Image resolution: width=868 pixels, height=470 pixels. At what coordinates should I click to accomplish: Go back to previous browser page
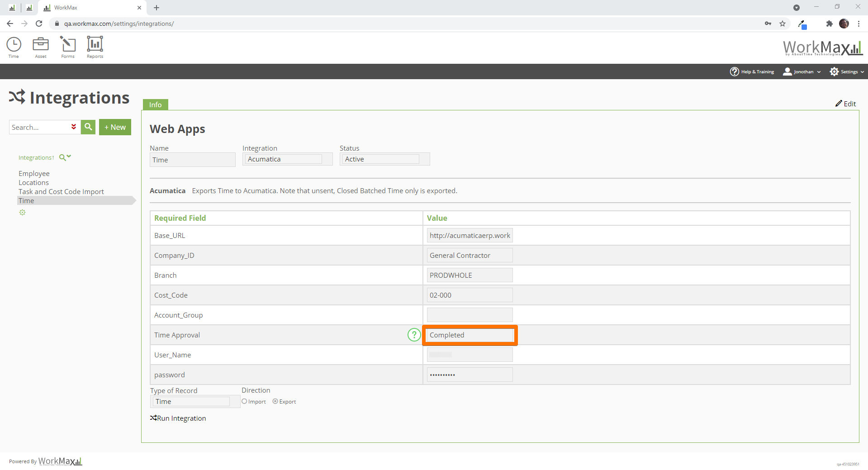(x=10, y=24)
